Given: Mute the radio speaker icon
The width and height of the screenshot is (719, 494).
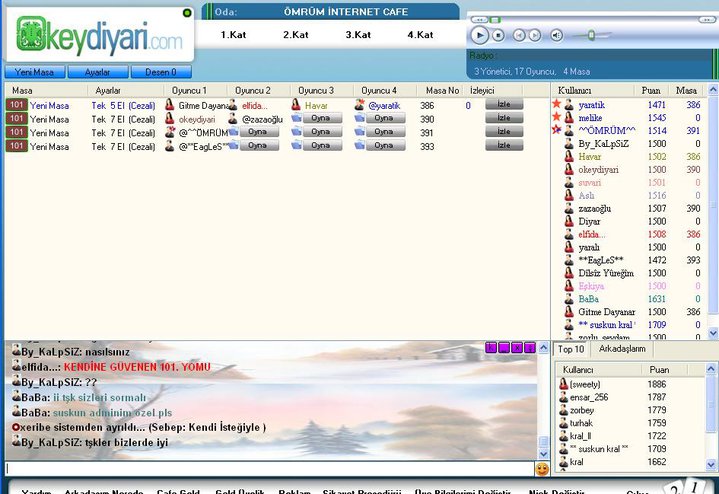Looking at the screenshot, I should click(556, 35).
